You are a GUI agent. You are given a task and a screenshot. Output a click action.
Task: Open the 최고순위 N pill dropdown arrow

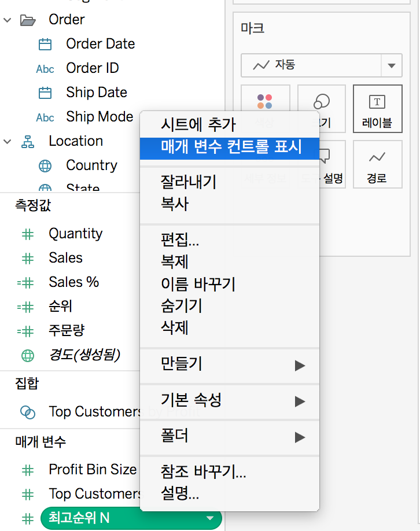[x=210, y=518]
